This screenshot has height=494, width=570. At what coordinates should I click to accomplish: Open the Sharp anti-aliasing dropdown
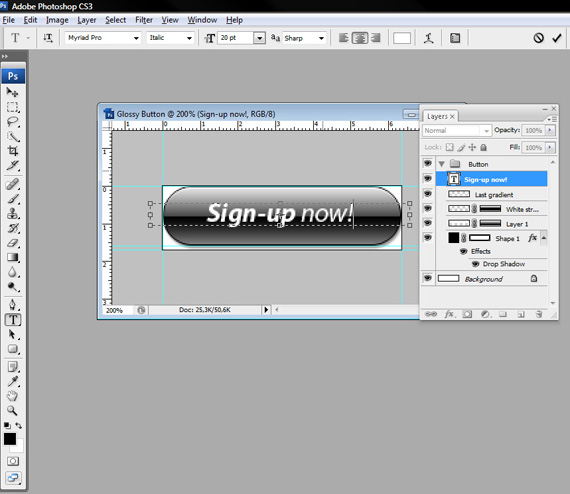click(321, 38)
